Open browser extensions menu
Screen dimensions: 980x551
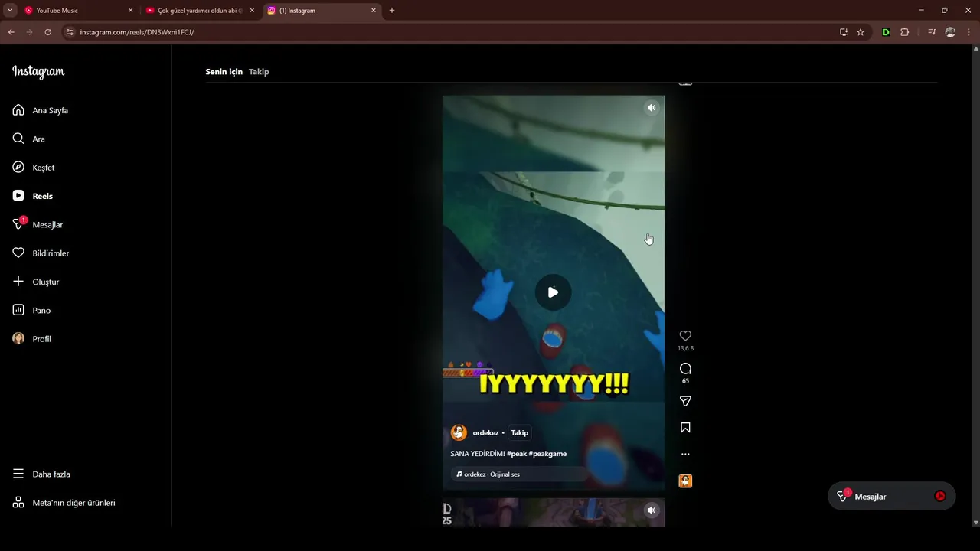[905, 32]
